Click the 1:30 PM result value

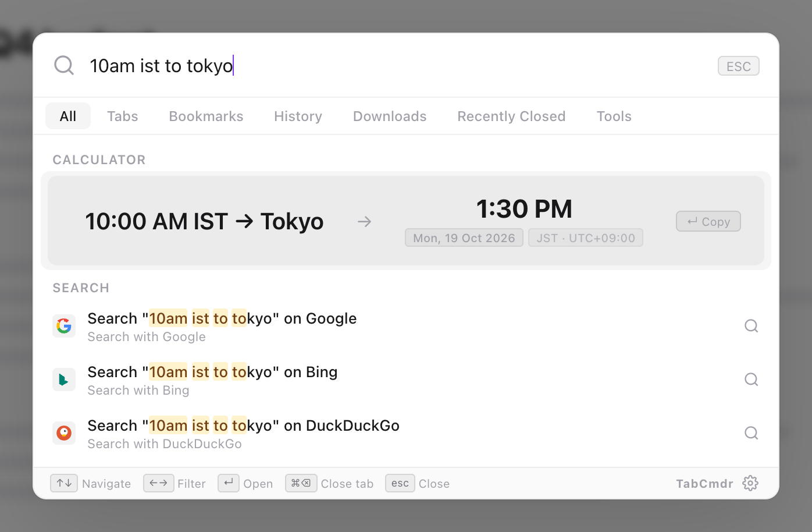[x=524, y=209]
